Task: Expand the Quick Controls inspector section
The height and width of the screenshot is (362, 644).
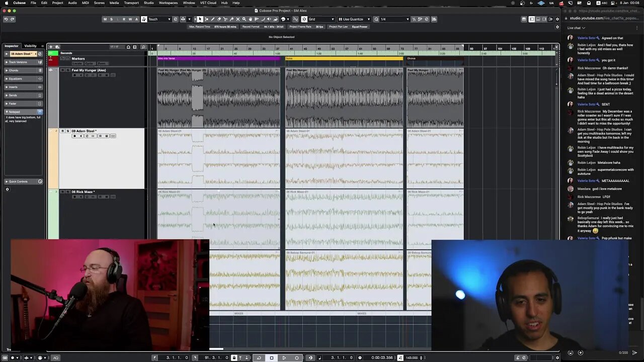Action: [23, 182]
